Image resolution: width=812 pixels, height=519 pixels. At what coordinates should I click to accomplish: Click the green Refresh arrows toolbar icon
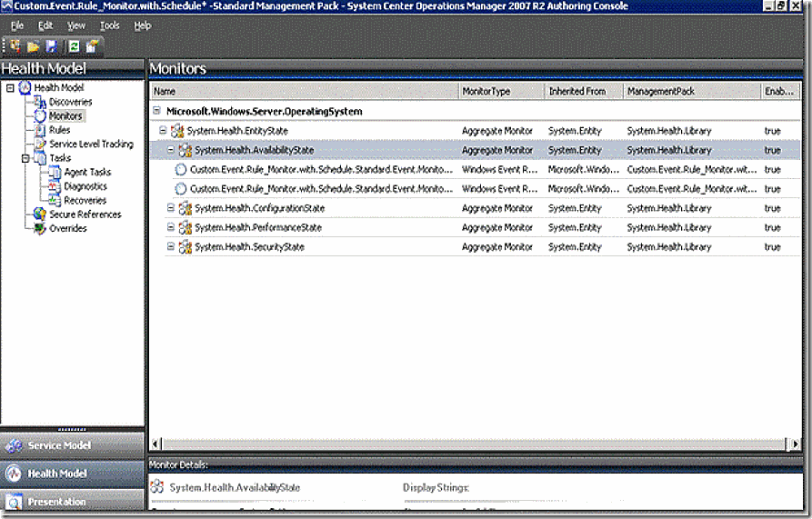74,46
